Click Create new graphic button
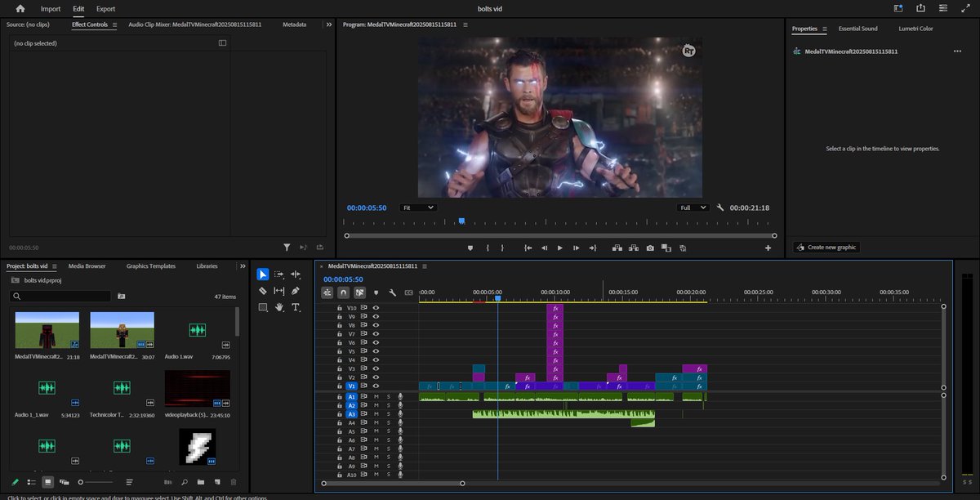 click(x=826, y=247)
